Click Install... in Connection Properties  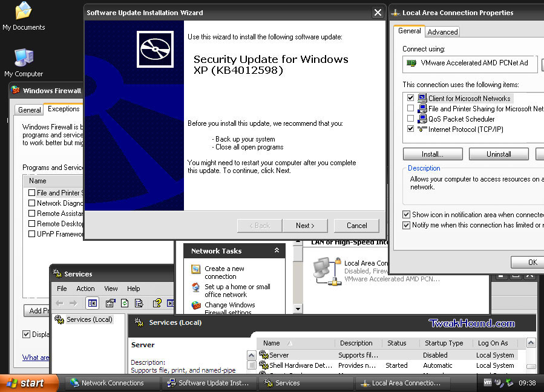tap(433, 154)
